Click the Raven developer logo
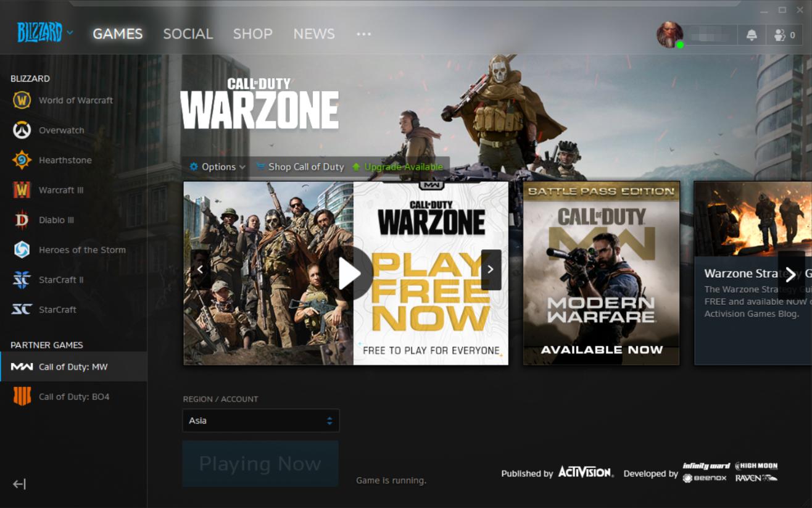The height and width of the screenshot is (508, 812). tap(756, 478)
